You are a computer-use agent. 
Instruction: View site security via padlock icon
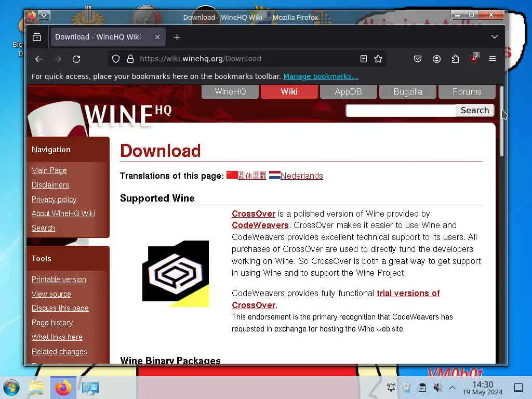(x=130, y=59)
